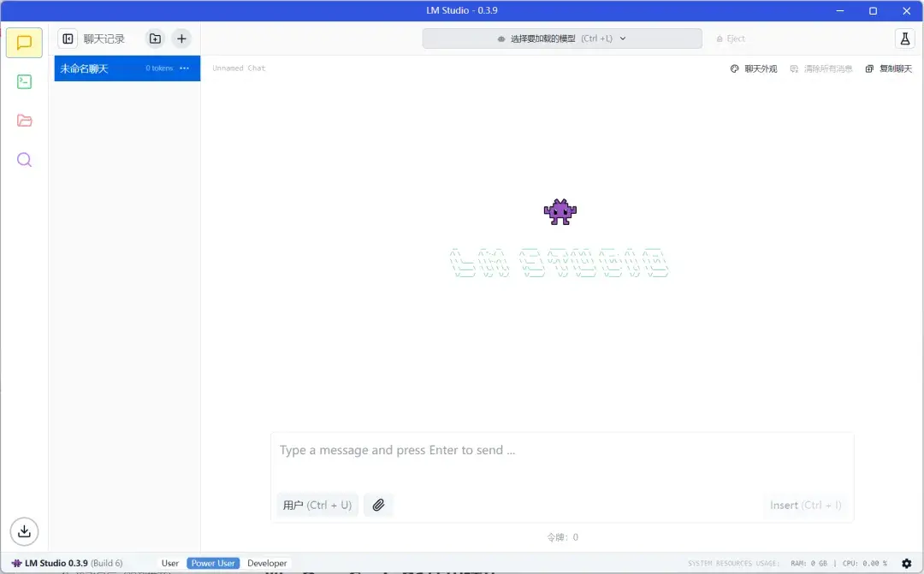The width and height of the screenshot is (924, 574).
Task: Open options for the 未命名聊天 chat
Action: (x=185, y=68)
